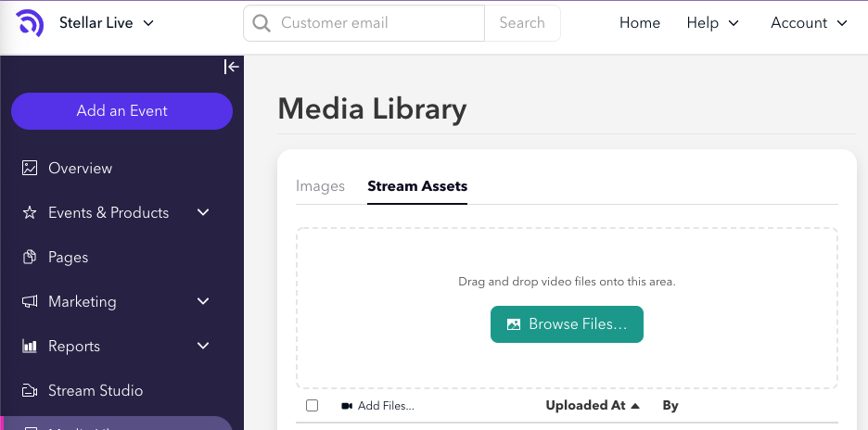The width and height of the screenshot is (868, 430).
Task: Click the Search button
Action: (x=522, y=23)
